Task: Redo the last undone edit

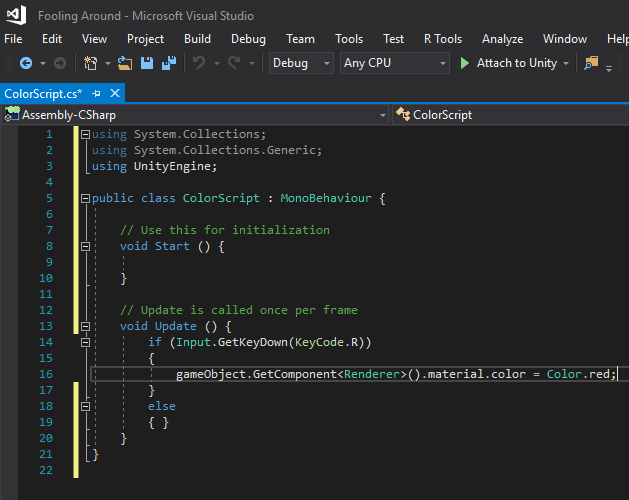Action: click(234, 63)
